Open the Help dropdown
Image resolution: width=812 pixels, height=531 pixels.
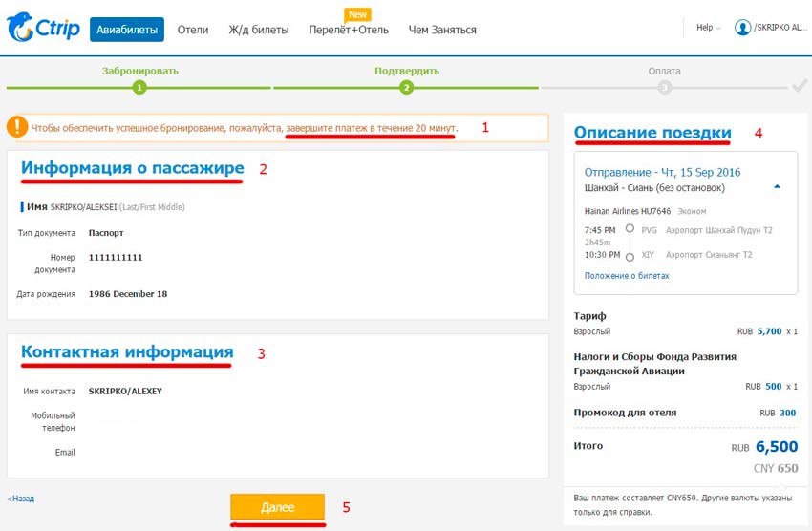tap(708, 28)
